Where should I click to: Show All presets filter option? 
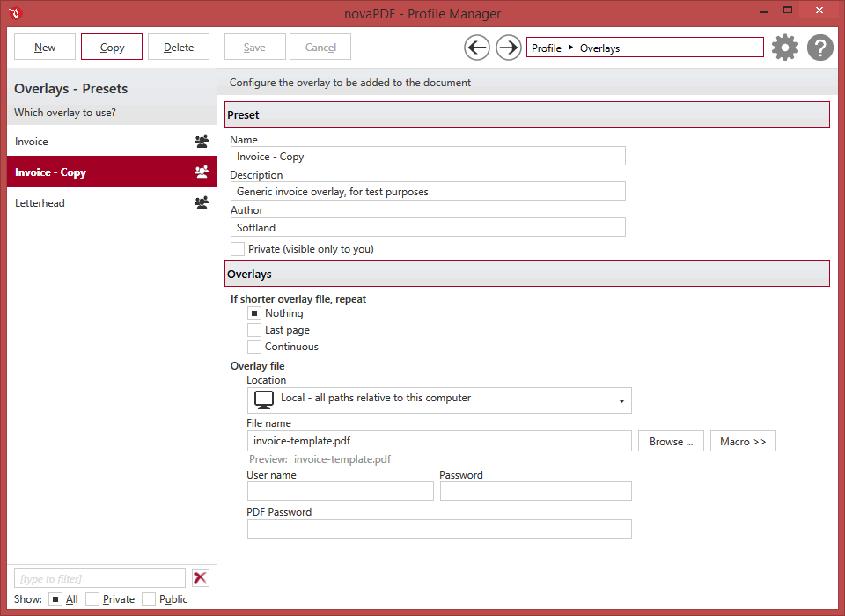pos(55,599)
